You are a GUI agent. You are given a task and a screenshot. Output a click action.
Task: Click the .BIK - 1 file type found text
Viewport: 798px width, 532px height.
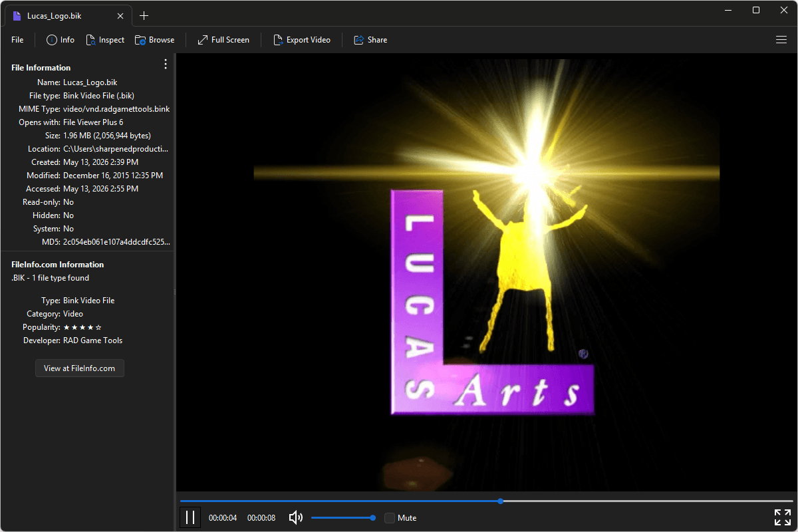[x=50, y=278]
